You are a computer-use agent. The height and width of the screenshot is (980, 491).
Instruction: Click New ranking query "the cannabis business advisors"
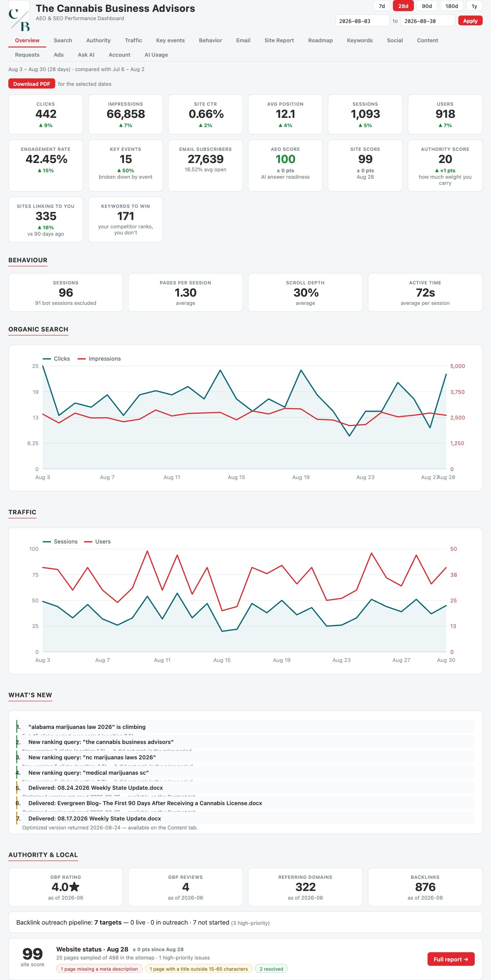click(x=245, y=742)
